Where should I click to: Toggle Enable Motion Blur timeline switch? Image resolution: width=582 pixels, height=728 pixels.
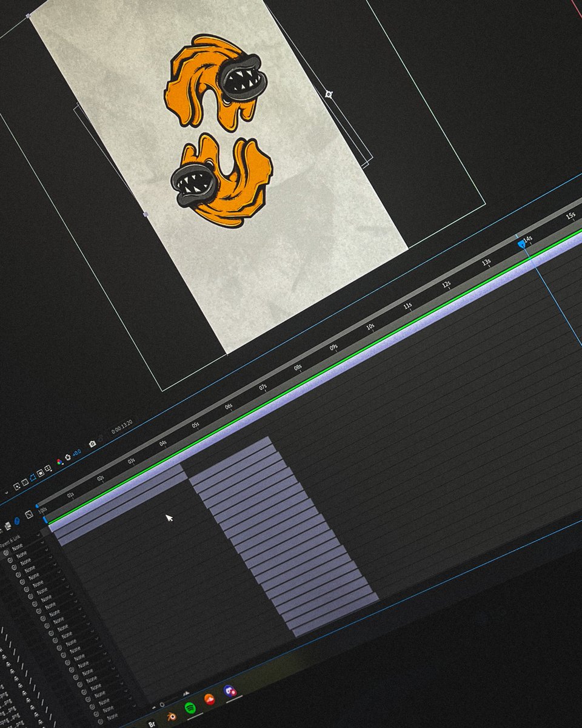tap(17, 521)
